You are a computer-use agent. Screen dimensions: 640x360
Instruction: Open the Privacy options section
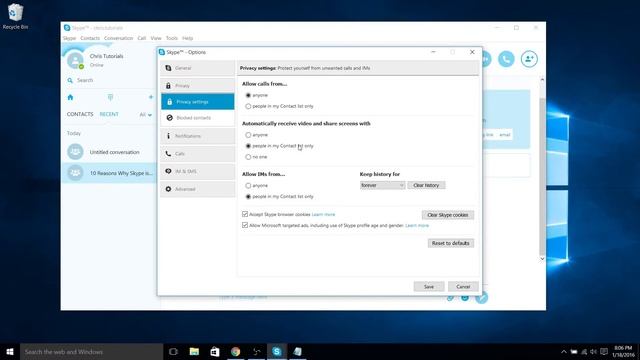coord(198,86)
